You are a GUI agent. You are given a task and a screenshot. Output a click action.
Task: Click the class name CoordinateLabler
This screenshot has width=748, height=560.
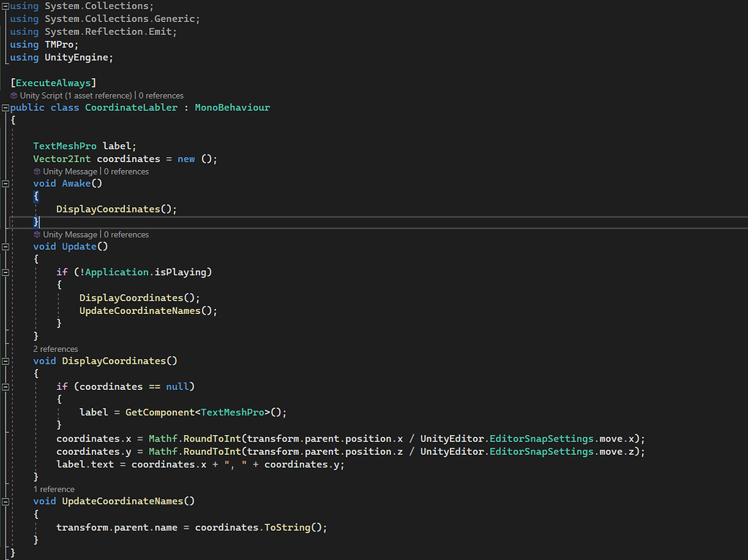coord(131,107)
